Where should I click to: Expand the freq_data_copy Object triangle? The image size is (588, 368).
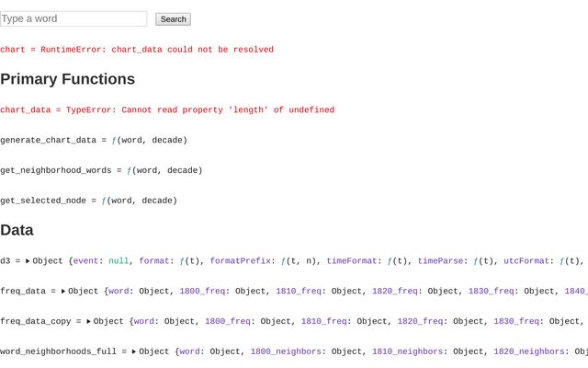pos(89,322)
